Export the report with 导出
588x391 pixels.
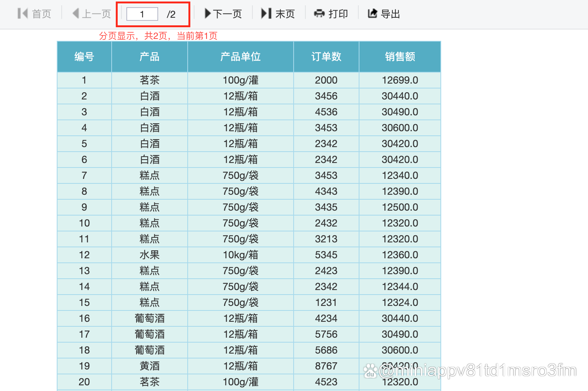click(384, 14)
